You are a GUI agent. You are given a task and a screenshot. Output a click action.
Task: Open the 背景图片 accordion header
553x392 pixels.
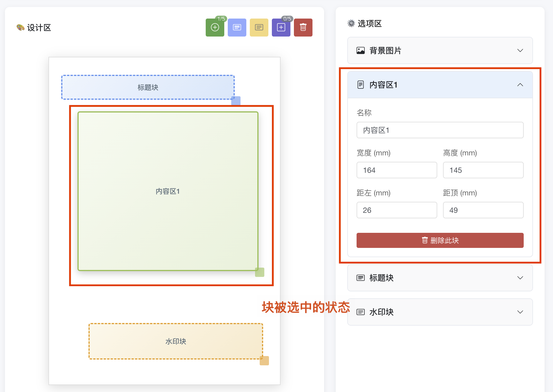(x=440, y=50)
